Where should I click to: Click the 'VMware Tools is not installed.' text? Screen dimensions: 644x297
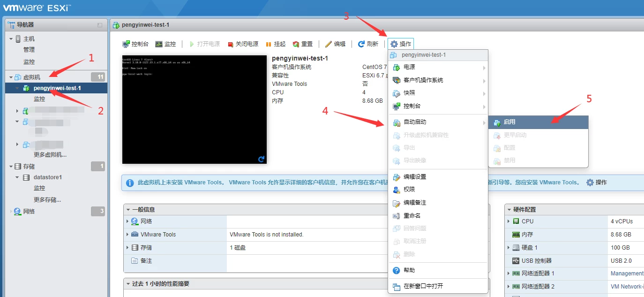tap(267, 235)
